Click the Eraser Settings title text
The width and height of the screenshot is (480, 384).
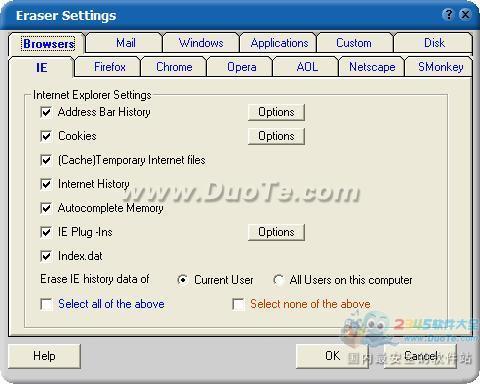66,15
